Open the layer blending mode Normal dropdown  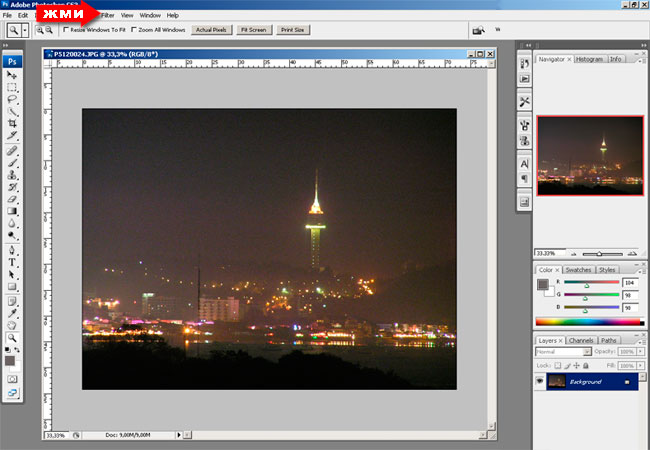pos(561,352)
